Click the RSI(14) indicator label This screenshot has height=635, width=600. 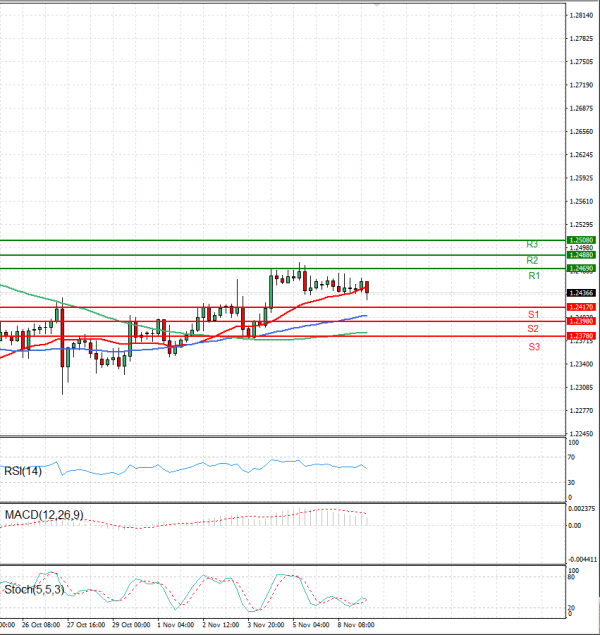click(23, 471)
